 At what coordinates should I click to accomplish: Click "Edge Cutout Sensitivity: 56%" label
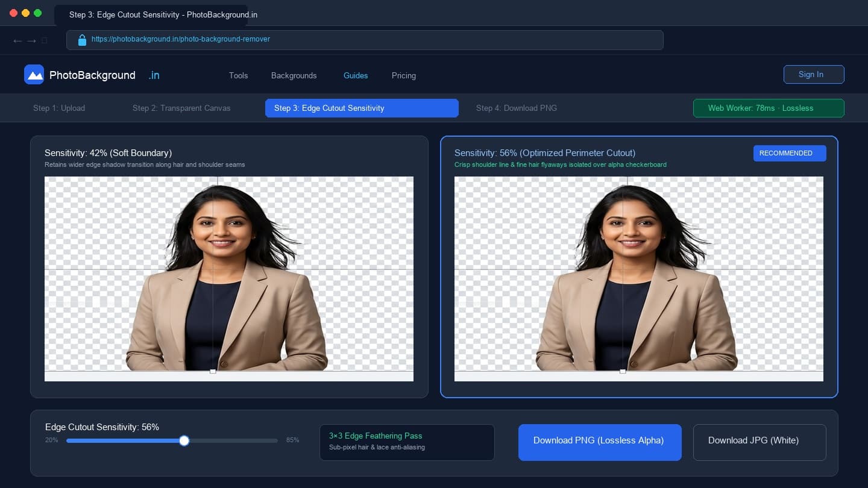coord(102,427)
